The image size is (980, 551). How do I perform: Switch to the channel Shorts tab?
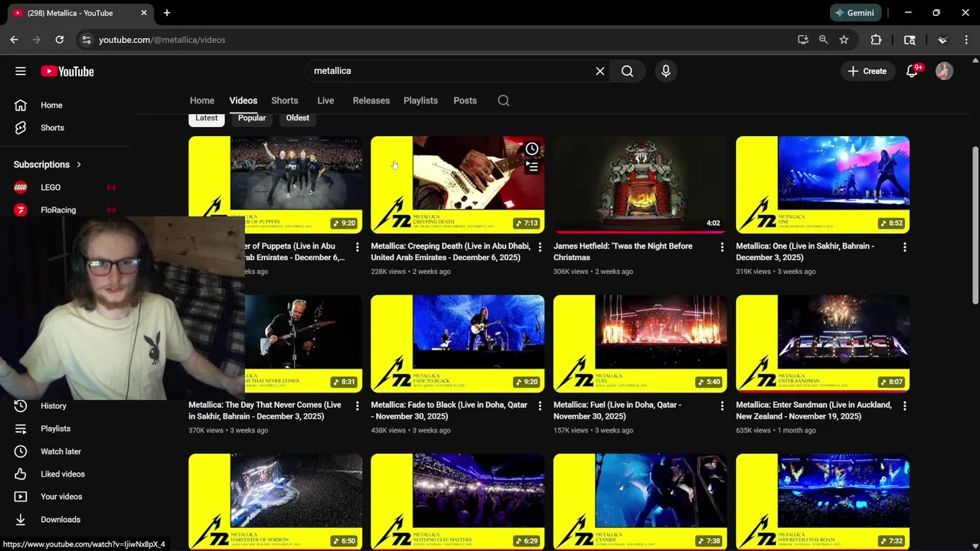[285, 101]
